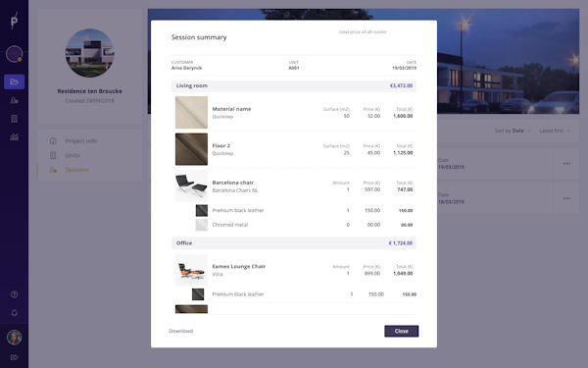The image size is (588, 368).
Task: Select Project info menu item
Action: point(81,140)
